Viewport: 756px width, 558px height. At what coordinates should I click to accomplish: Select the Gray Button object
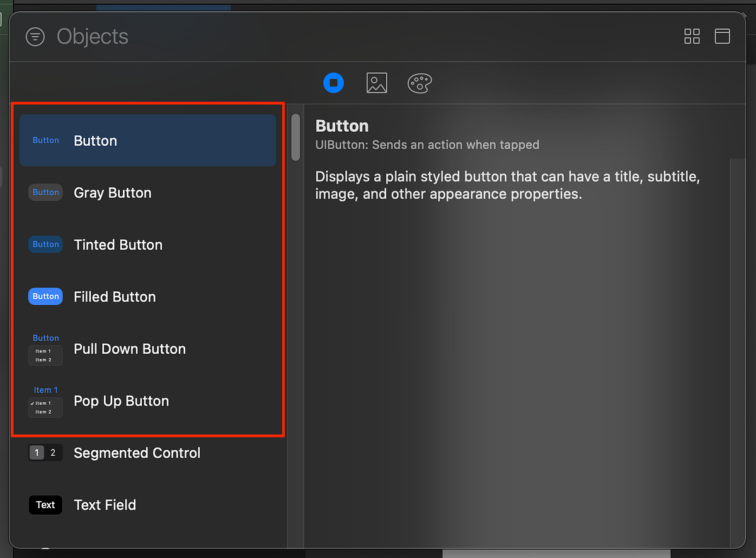[x=112, y=193]
